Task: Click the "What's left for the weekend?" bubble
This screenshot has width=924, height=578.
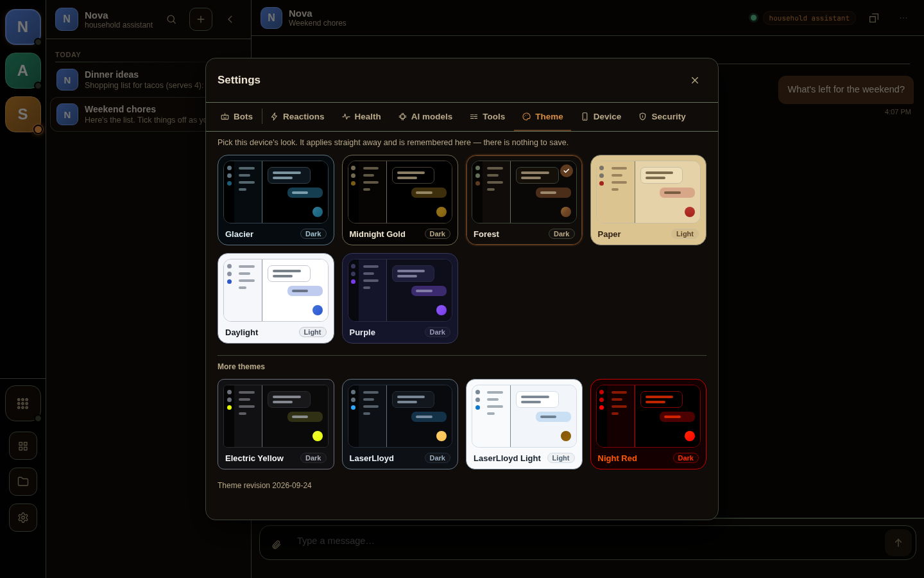Action: click(846, 90)
